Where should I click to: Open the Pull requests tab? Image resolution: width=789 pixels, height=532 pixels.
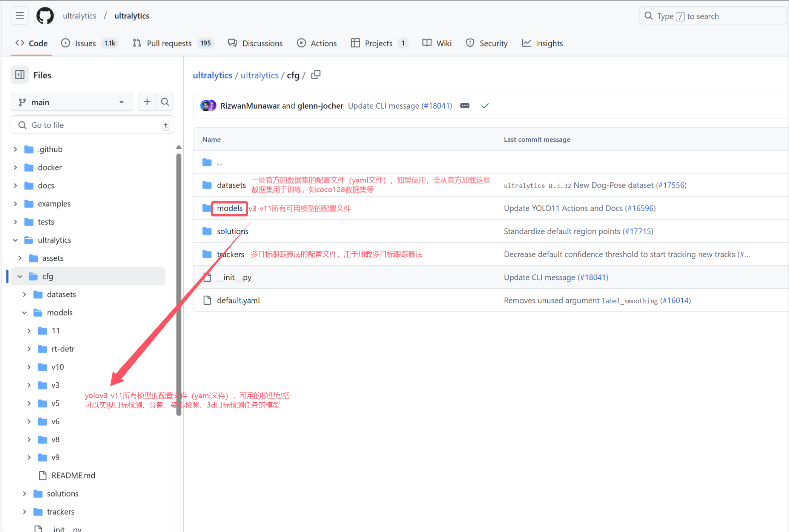[173, 43]
